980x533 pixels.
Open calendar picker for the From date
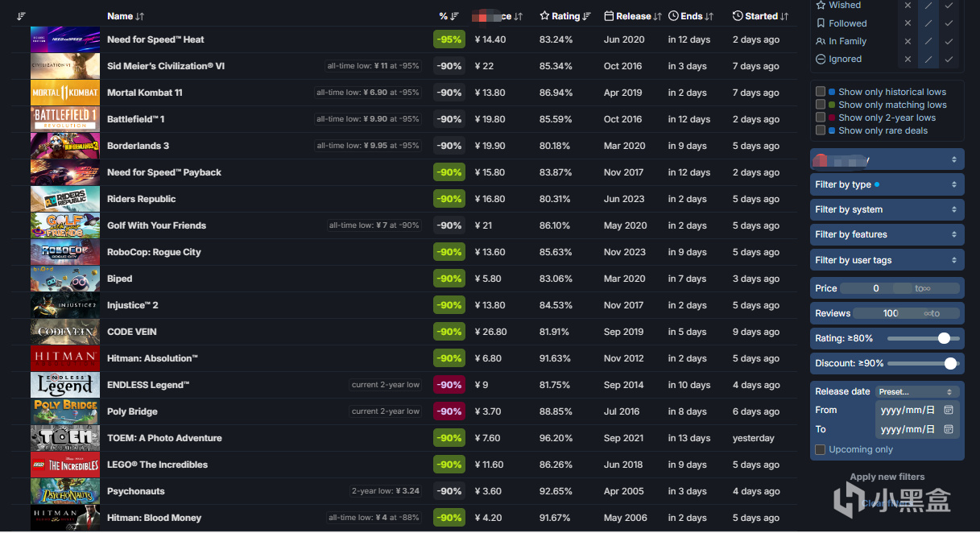click(x=949, y=410)
